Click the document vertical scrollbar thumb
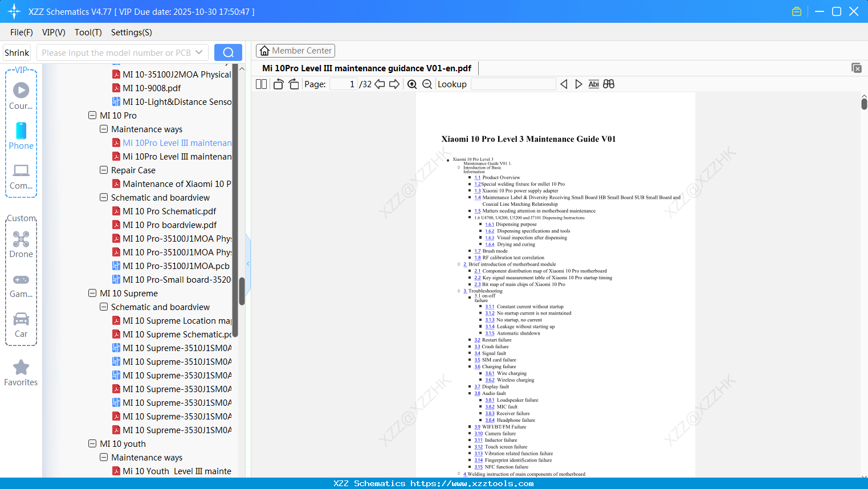868x489 pixels. click(864, 104)
